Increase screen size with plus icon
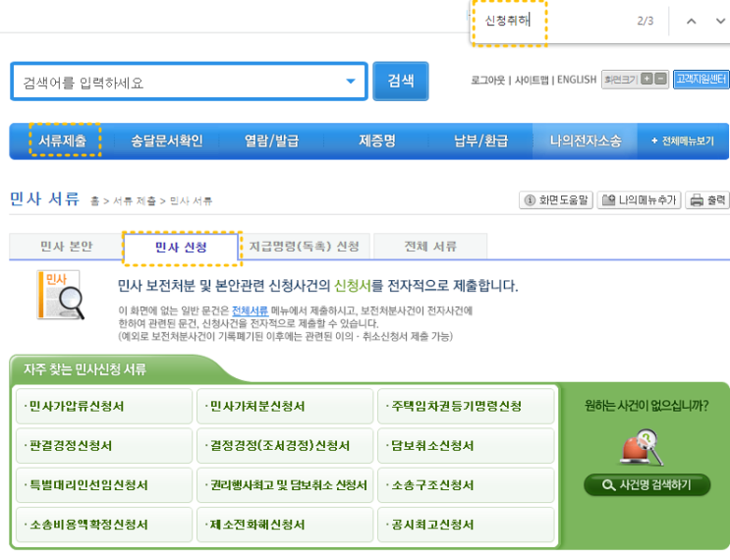The width and height of the screenshot is (730, 560). point(646,79)
